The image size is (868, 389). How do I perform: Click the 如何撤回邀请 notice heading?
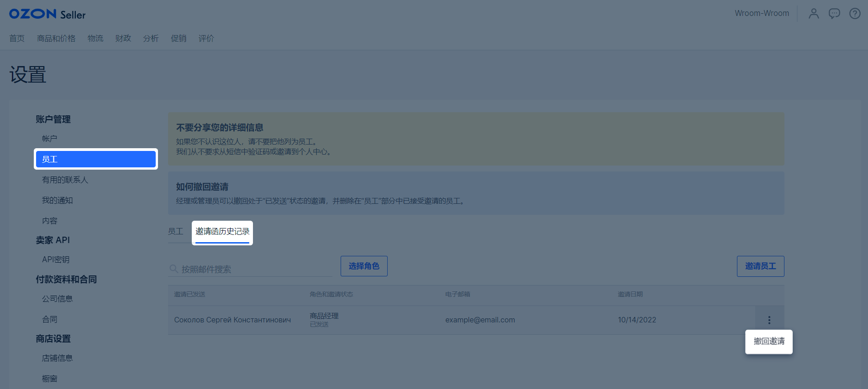[202, 187]
